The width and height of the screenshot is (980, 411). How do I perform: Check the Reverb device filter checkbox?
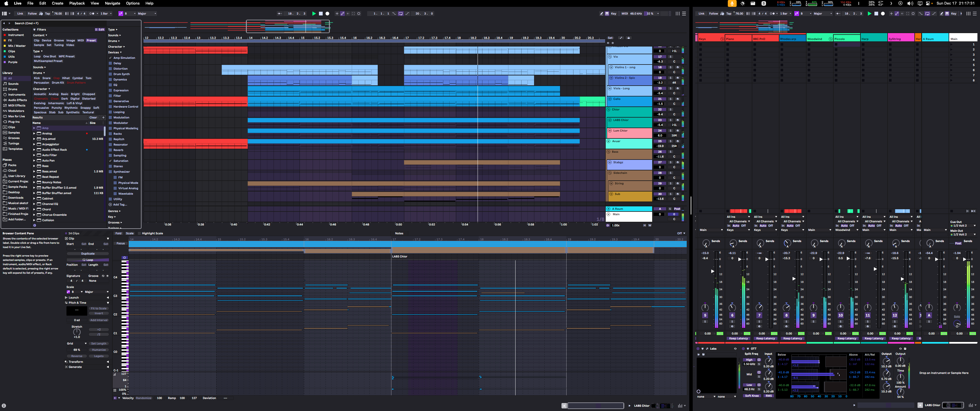coord(110,150)
